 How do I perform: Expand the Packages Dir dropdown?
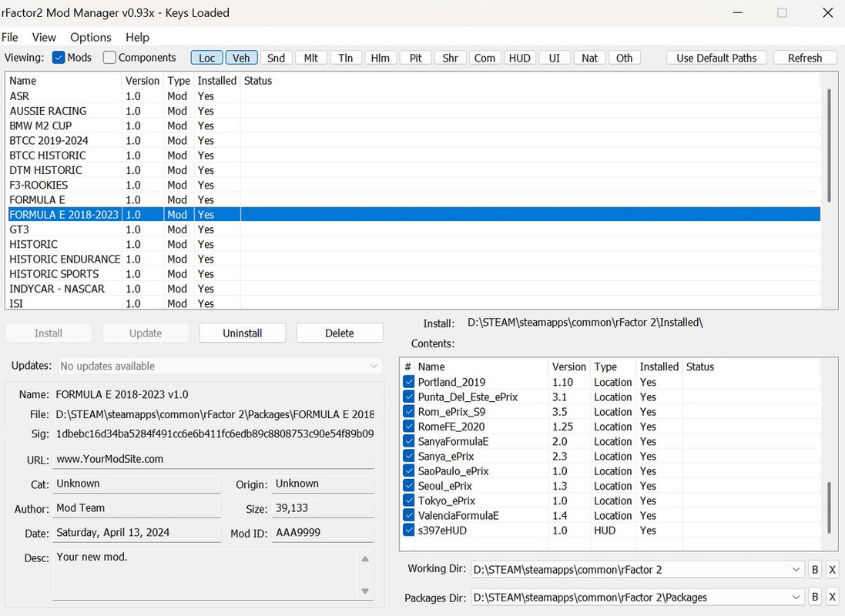796,598
